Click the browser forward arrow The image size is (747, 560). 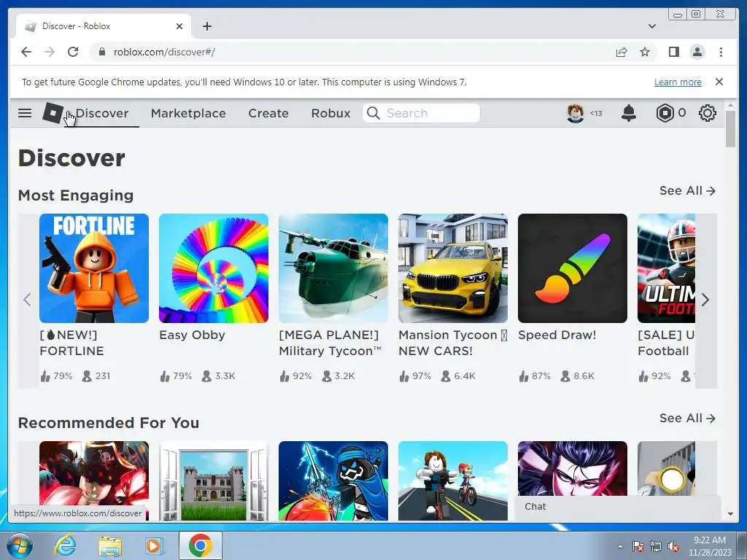[50, 52]
